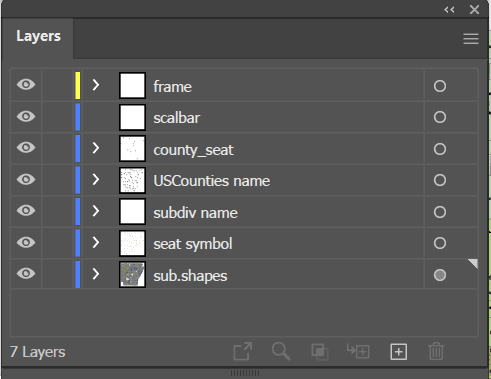Viewport: 491px width, 379px height.
Task: Click the target circle for county_seat layer
Action: pyautogui.click(x=440, y=149)
